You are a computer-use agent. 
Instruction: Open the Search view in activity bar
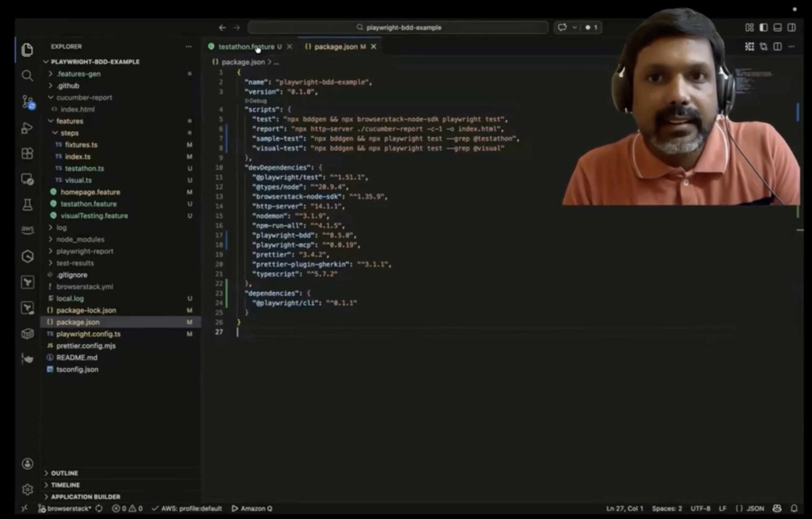[x=27, y=76]
